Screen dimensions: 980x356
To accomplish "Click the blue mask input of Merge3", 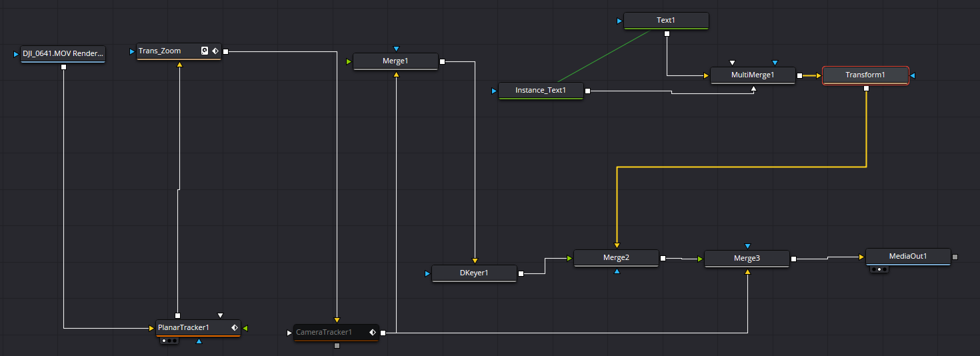I will [747, 246].
